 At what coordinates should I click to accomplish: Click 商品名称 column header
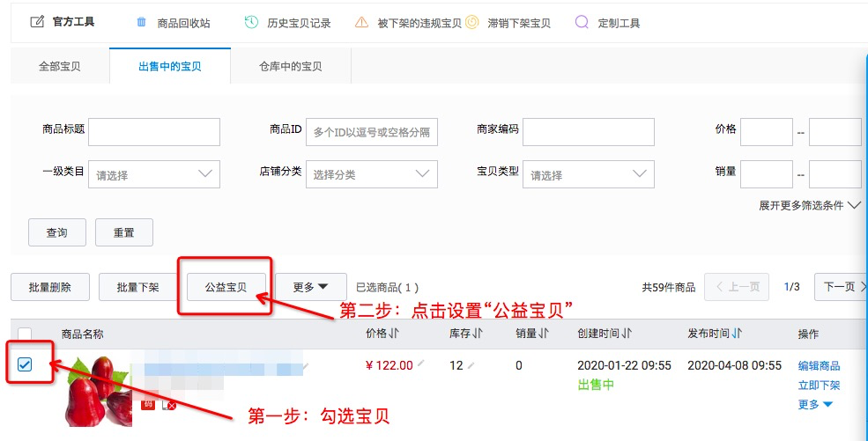[82, 334]
